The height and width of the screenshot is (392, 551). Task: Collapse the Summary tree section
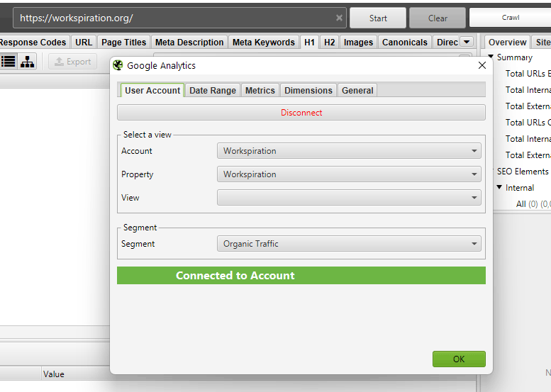(x=491, y=57)
